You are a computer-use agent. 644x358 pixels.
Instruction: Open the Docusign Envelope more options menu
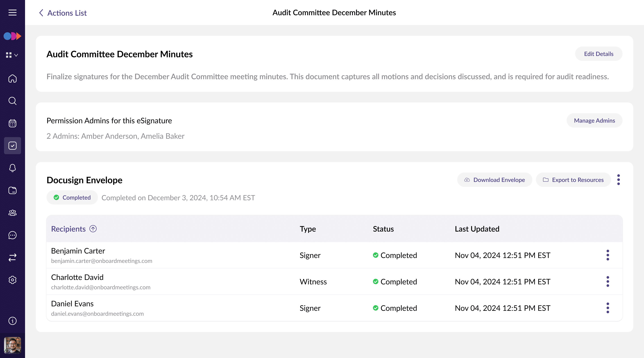618,180
